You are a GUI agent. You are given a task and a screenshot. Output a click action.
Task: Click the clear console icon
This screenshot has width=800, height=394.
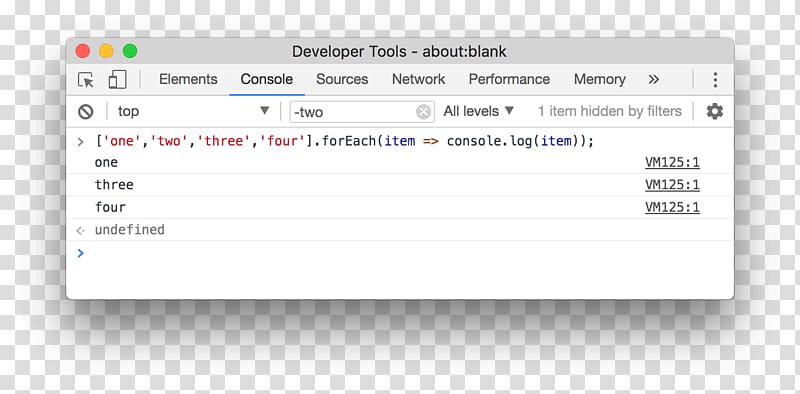tap(86, 111)
